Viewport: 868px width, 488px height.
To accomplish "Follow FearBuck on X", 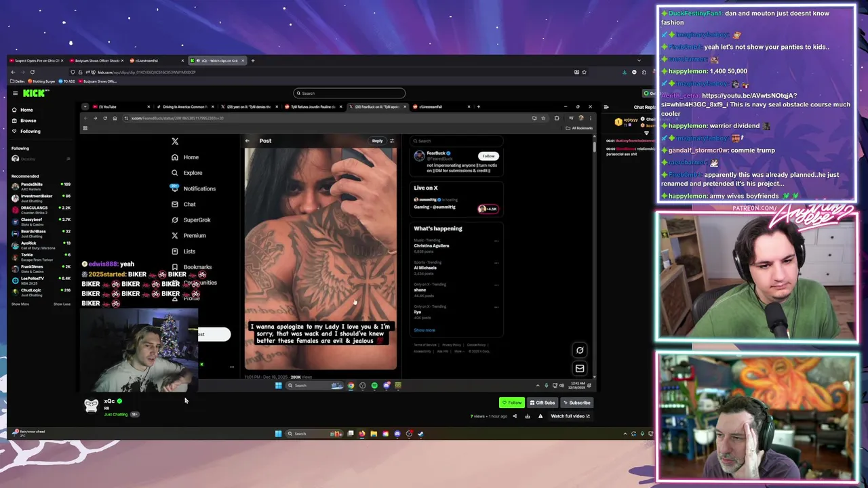I will 488,156.
